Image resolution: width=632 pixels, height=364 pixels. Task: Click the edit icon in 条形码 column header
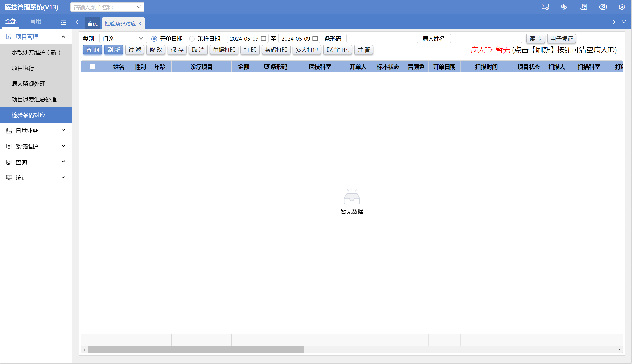pyautogui.click(x=267, y=67)
